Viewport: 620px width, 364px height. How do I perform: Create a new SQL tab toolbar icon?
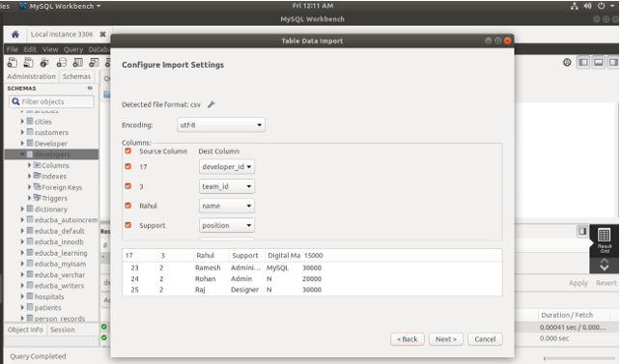(13, 63)
